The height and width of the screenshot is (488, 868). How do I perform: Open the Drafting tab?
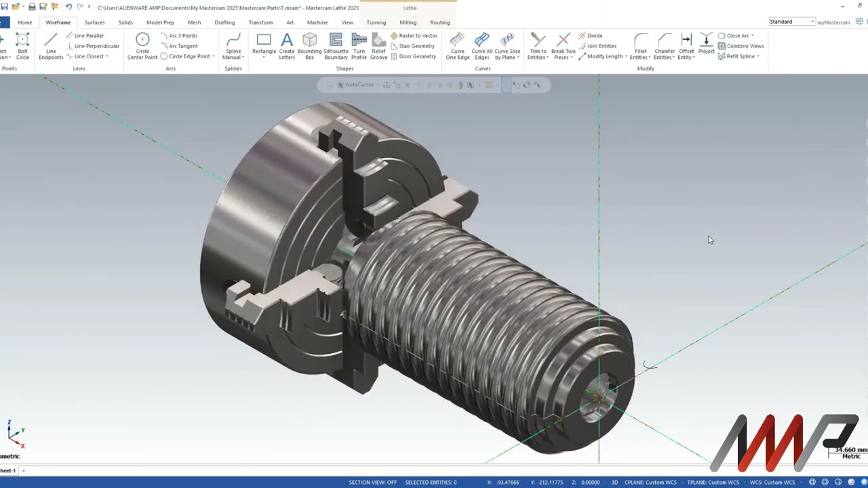click(224, 22)
